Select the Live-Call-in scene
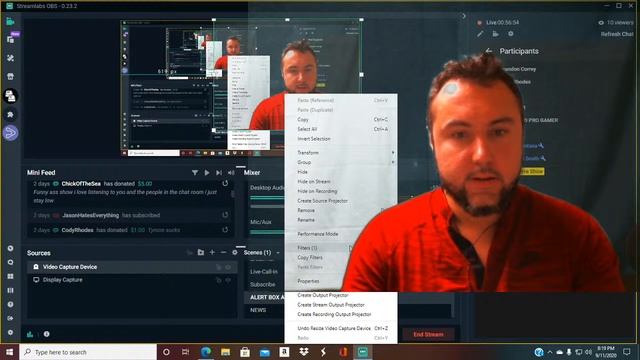The width and height of the screenshot is (640, 360). [264, 271]
